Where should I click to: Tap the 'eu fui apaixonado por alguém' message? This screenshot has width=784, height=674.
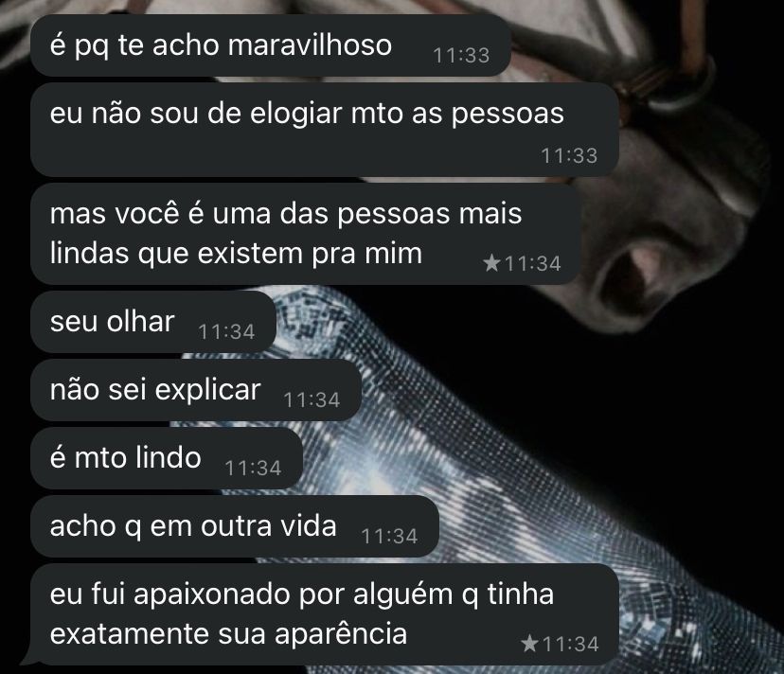(x=325, y=614)
